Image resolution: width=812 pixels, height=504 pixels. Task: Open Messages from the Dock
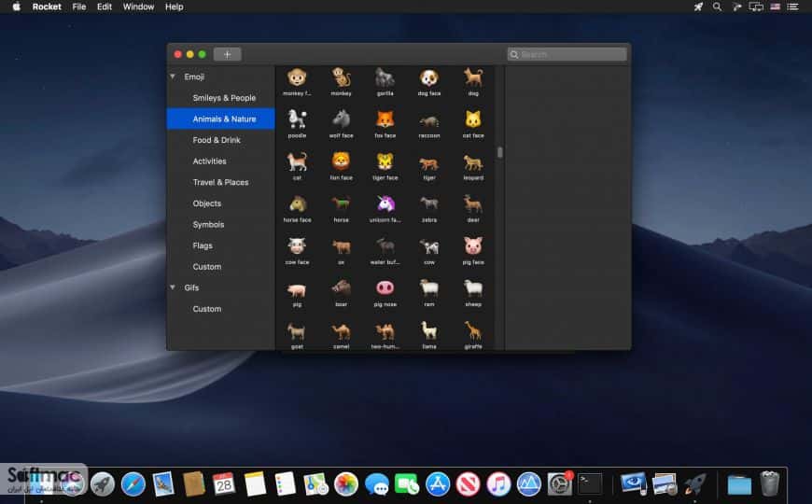click(x=376, y=484)
